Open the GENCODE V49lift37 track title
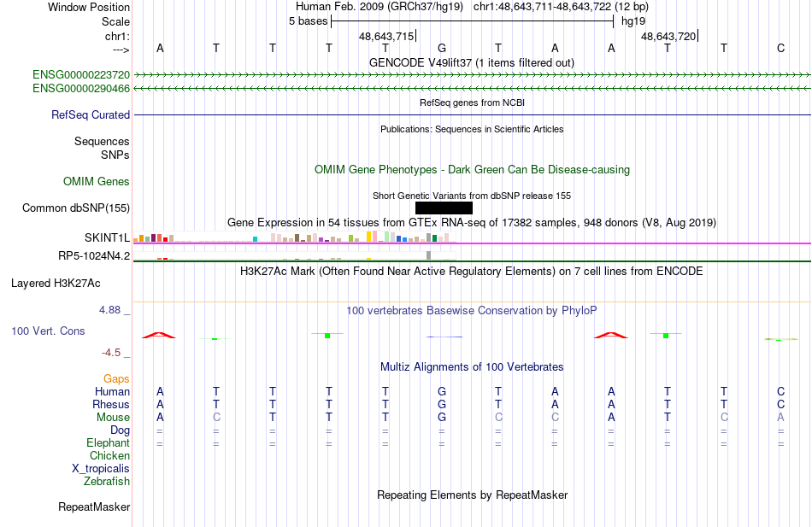 pos(472,62)
